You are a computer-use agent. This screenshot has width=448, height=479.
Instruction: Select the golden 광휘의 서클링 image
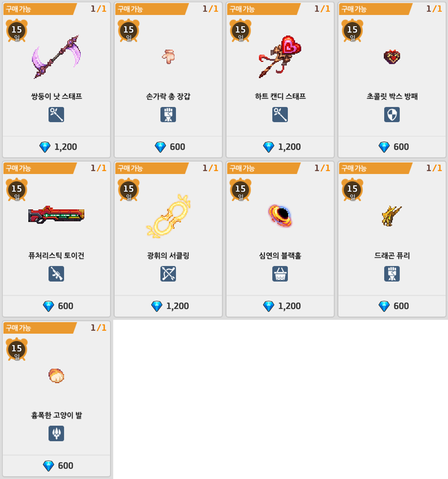tap(168, 216)
